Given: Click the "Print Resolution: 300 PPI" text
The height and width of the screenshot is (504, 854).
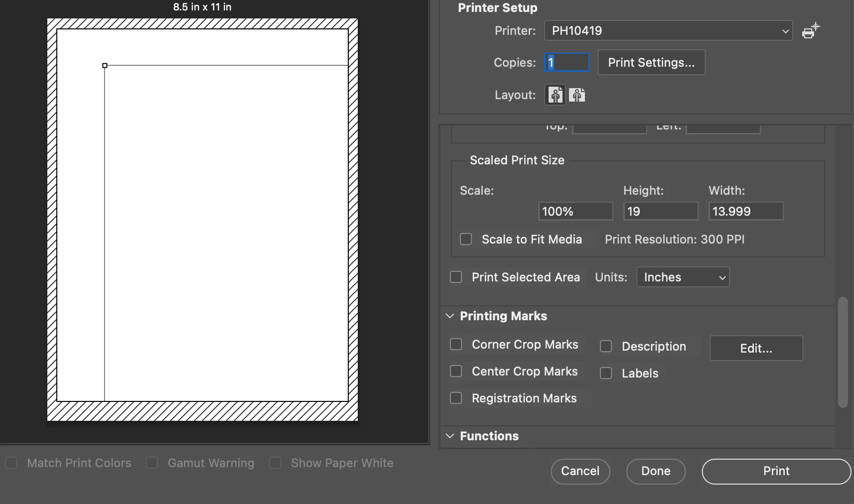Looking at the screenshot, I should coord(675,240).
